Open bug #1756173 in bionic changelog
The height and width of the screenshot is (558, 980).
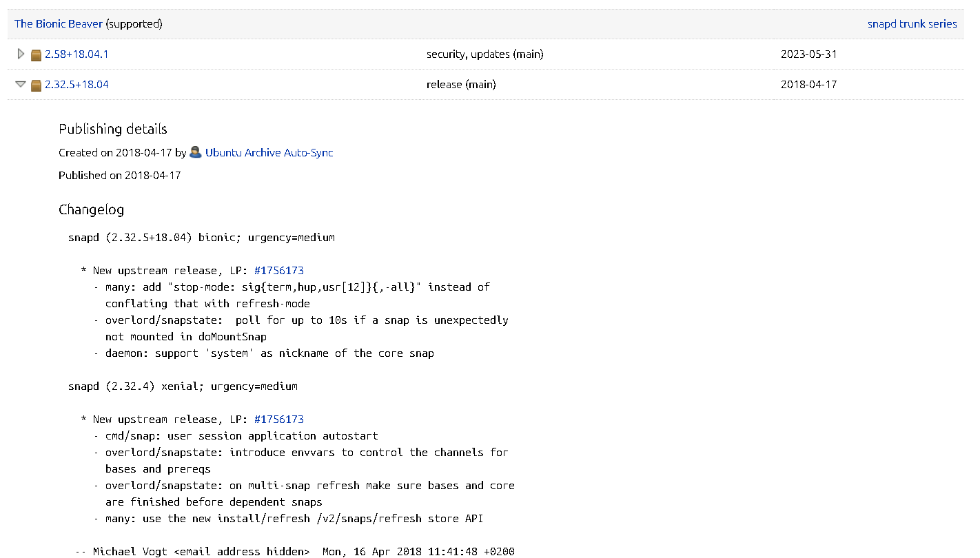pyautogui.click(x=279, y=270)
